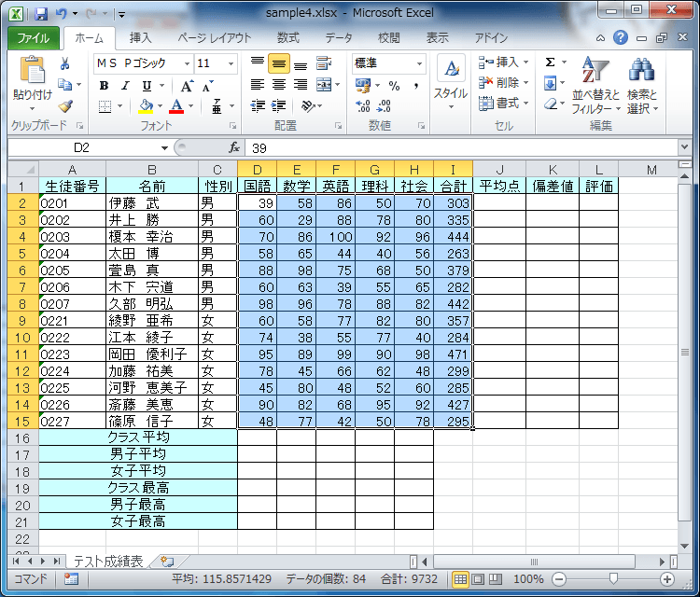Toggle Bold formatting
700x597 pixels.
coord(104,85)
